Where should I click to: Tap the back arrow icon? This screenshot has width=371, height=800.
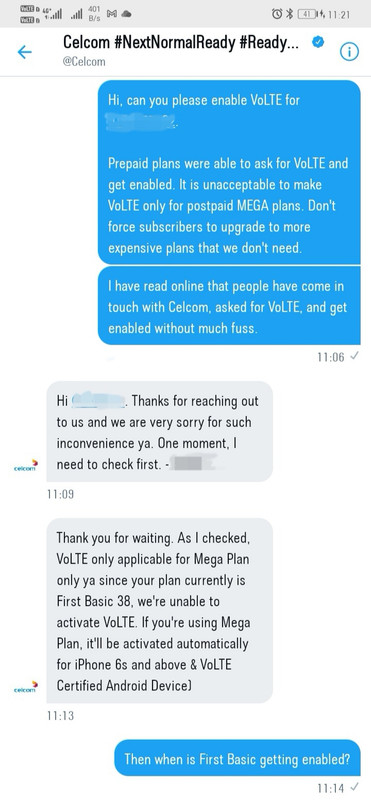(x=24, y=52)
